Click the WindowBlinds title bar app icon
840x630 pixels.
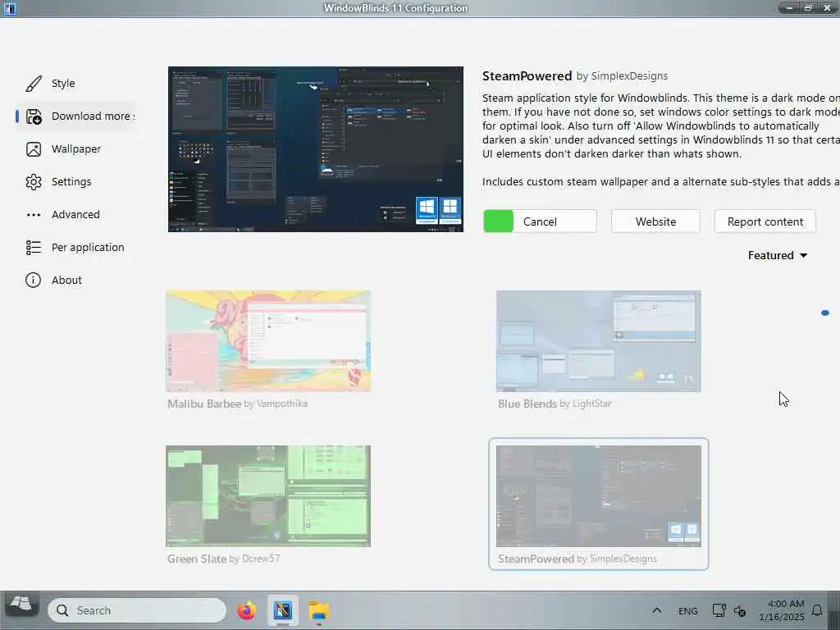tap(10, 8)
